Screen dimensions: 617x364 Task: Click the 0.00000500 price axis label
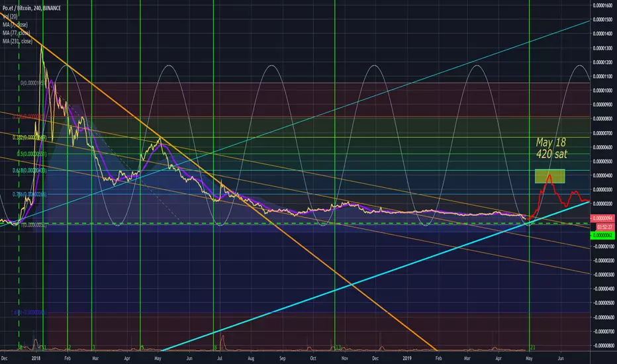[603, 161]
